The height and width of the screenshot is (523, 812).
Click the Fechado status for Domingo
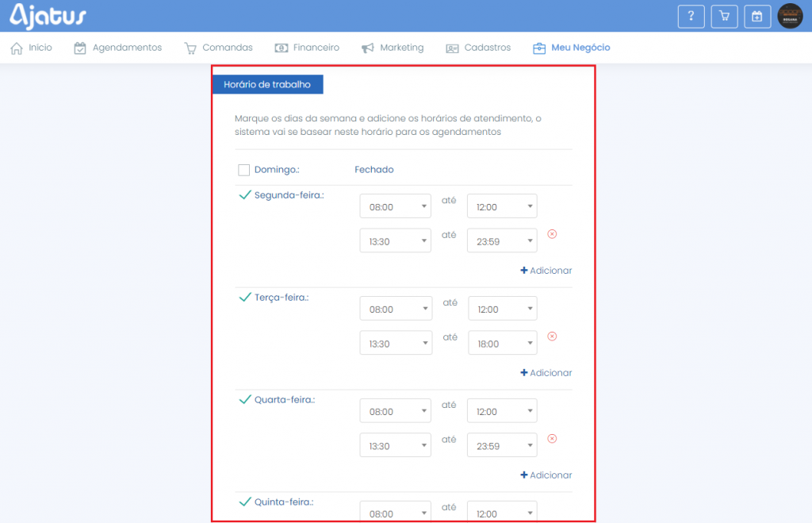coord(374,170)
